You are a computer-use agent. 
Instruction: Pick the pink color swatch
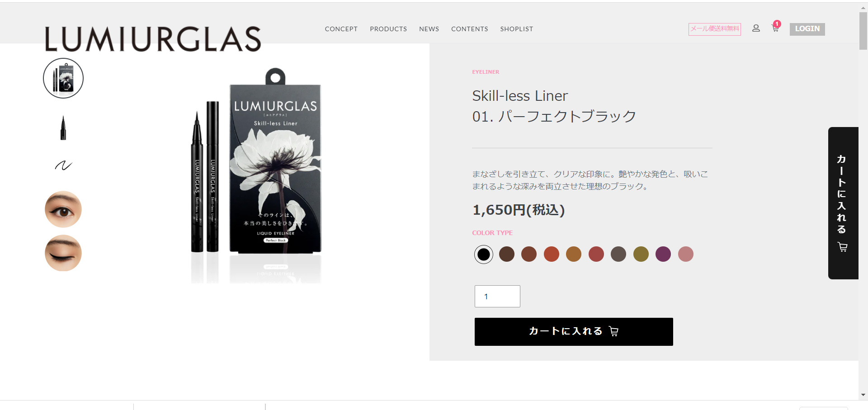point(686,254)
